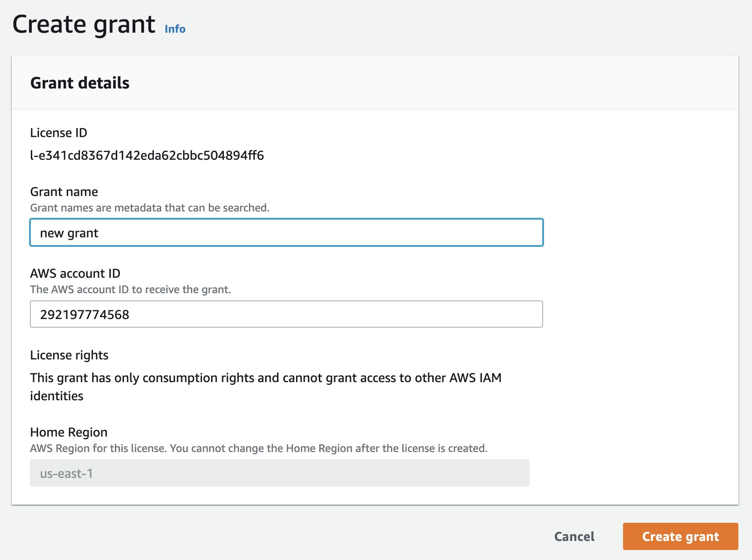Viewport: 752px width, 560px height.
Task: Click the License ID label
Action: point(59,133)
